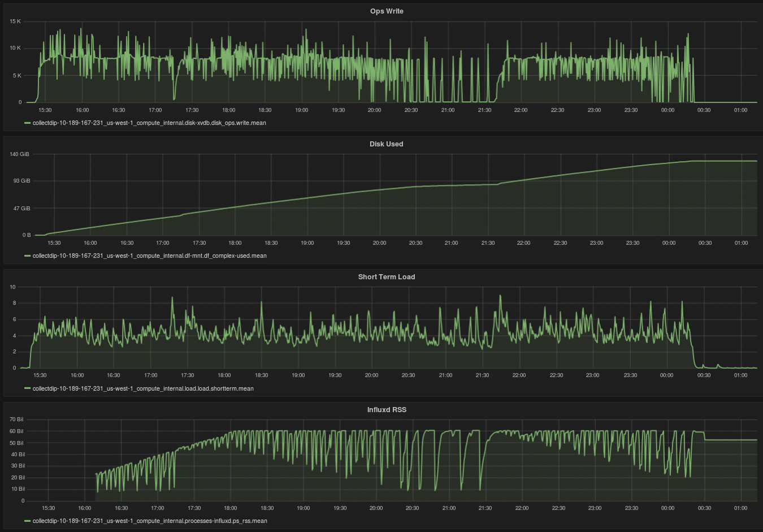
Task: Toggle the disk_ops.write.mean legend series
Action: click(x=149, y=123)
